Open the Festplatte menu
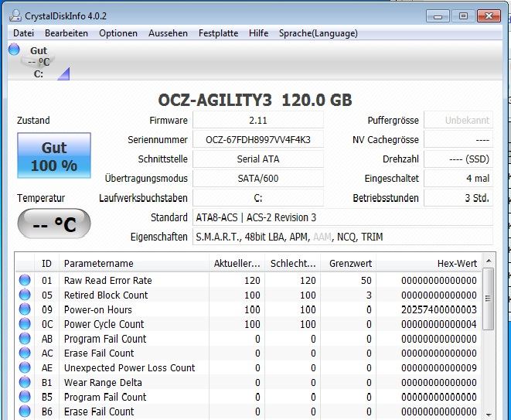Image resolution: width=511 pixels, height=420 pixels. 218,33
